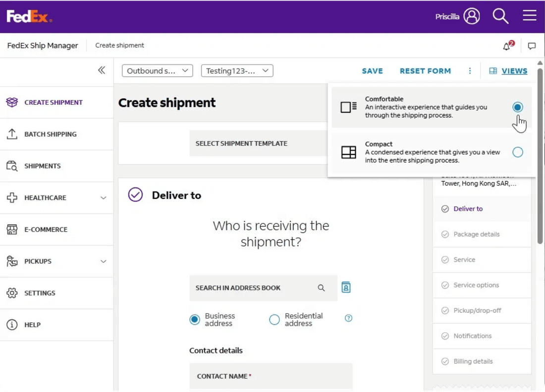Screen dimensions: 545x392
Task: Jump to Notifications step
Action: [482, 336]
